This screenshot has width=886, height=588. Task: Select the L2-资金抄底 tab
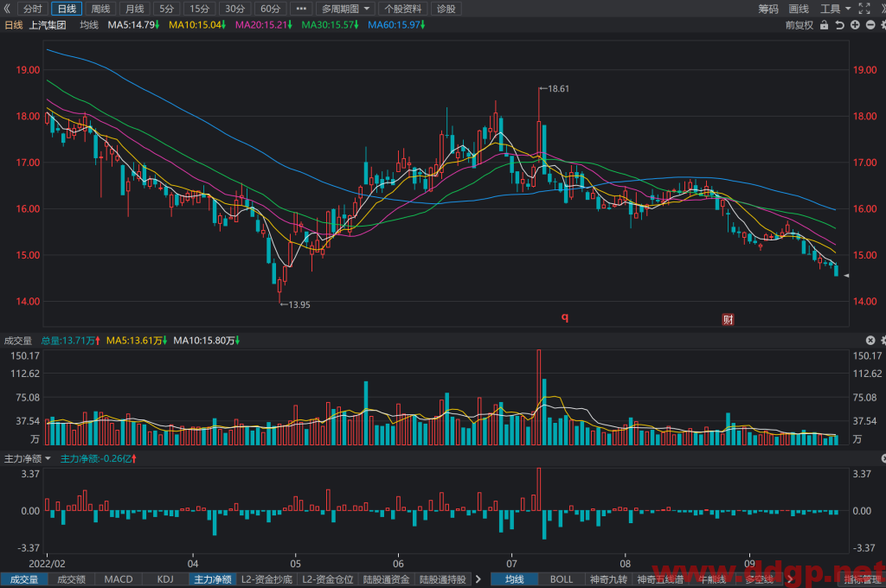click(x=266, y=579)
